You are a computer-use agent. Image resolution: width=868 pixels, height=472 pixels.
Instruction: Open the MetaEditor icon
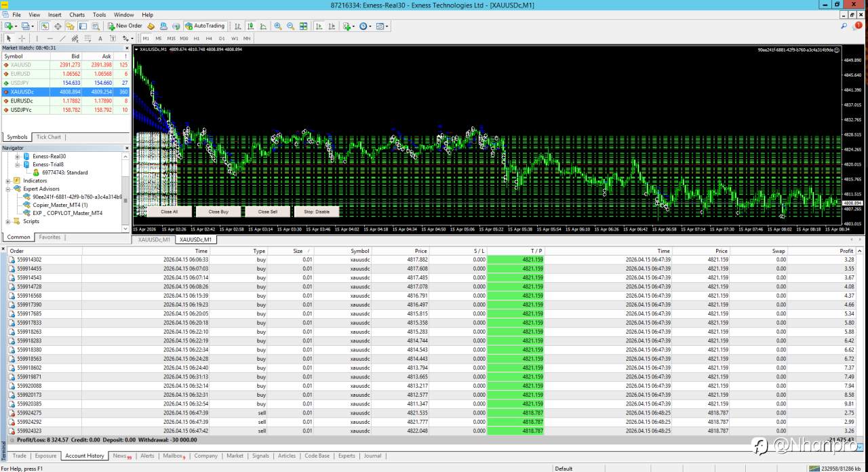[151, 26]
